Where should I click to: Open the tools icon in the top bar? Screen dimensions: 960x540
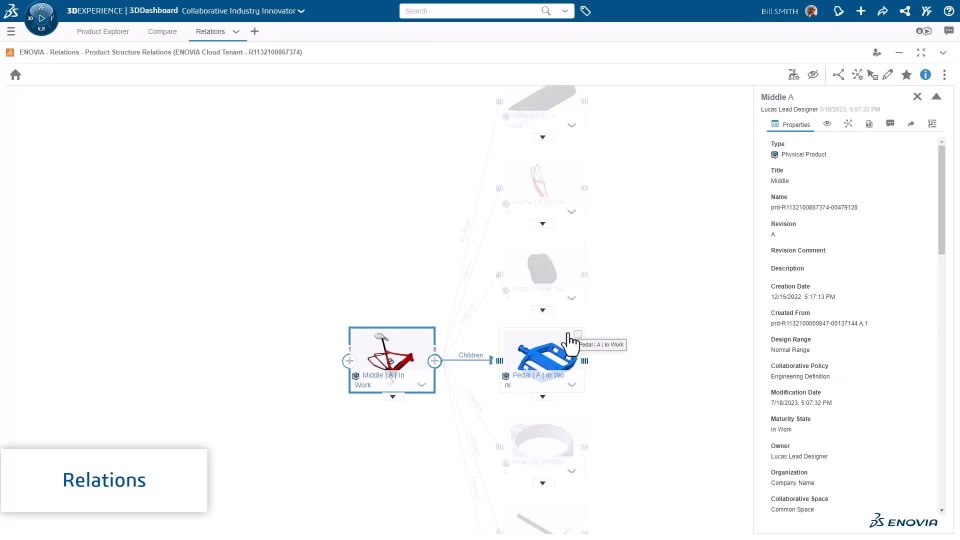point(926,11)
